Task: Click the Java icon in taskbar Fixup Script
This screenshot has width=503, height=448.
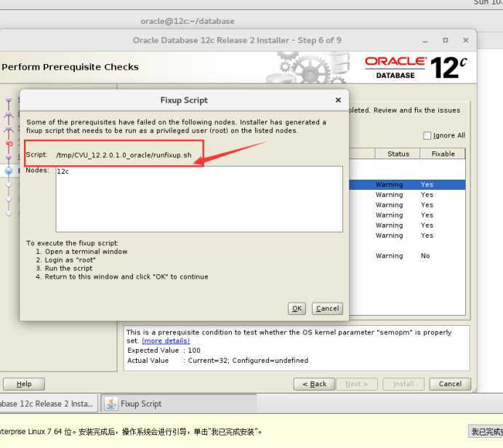Action: pos(111,404)
